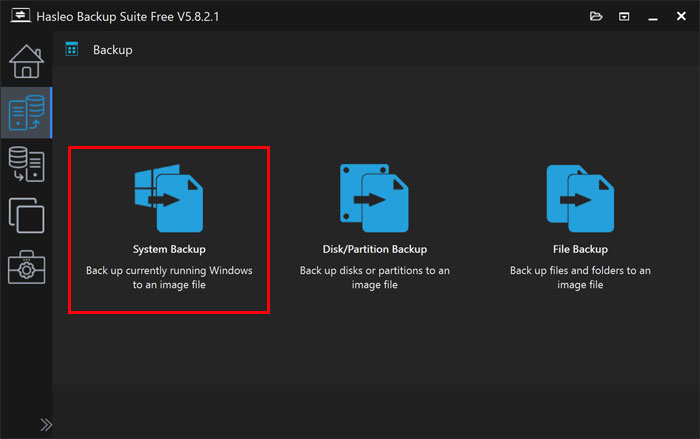Open the folder icon in title bar
This screenshot has width=700, height=439.
596,17
